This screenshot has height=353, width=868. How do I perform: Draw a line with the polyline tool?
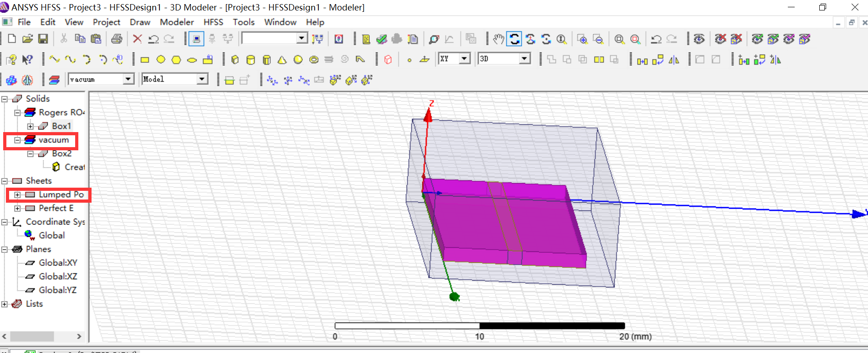(x=55, y=60)
